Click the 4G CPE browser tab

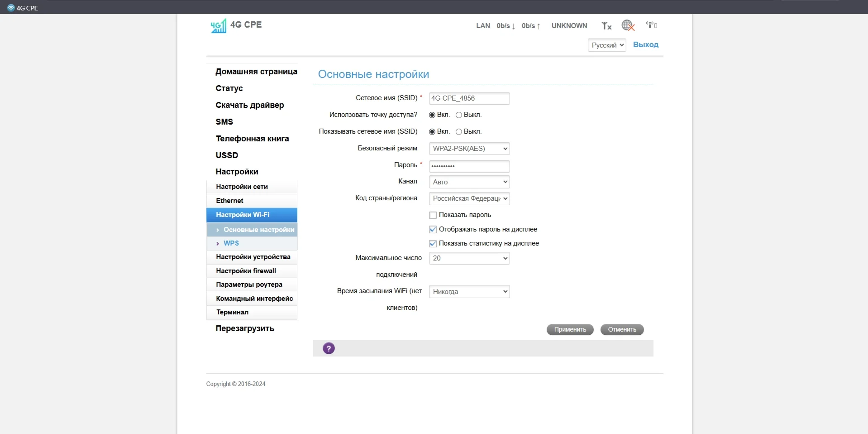pos(23,8)
